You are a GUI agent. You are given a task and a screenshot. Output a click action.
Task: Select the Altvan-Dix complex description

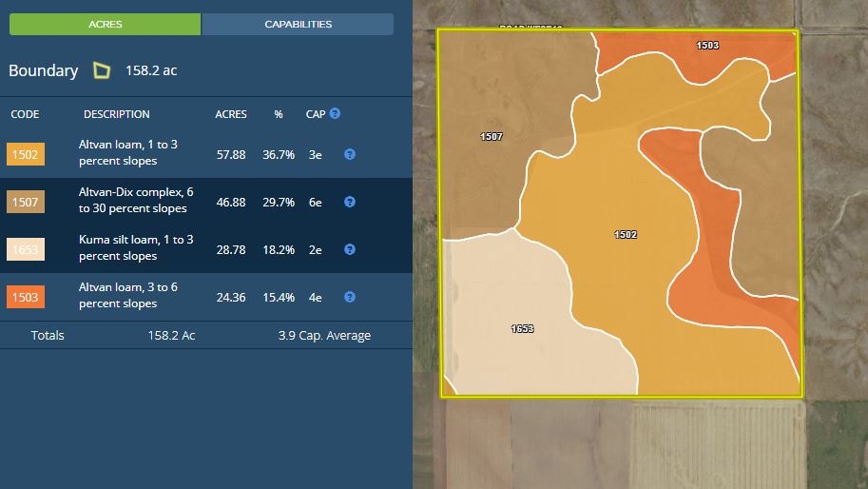point(133,201)
